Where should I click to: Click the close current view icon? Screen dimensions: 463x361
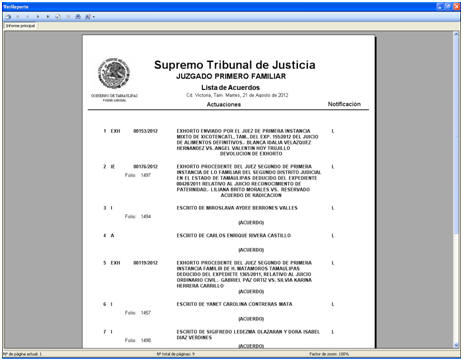(68, 17)
